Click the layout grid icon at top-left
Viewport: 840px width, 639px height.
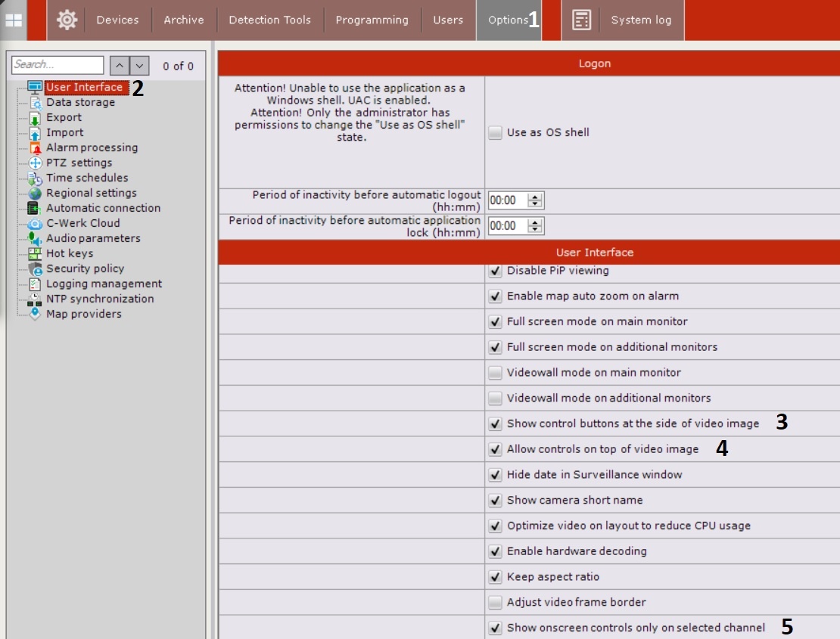pyautogui.click(x=14, y=20)
